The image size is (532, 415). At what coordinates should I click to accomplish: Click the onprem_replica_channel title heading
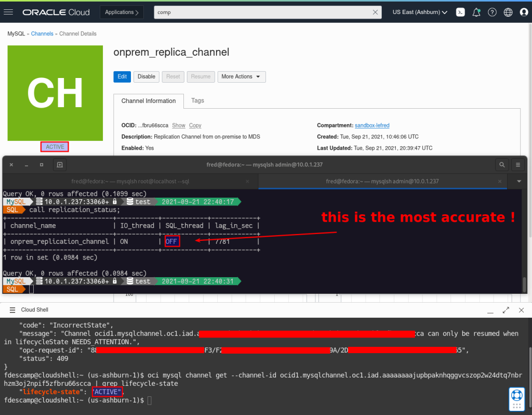click(x=171, y=52)
